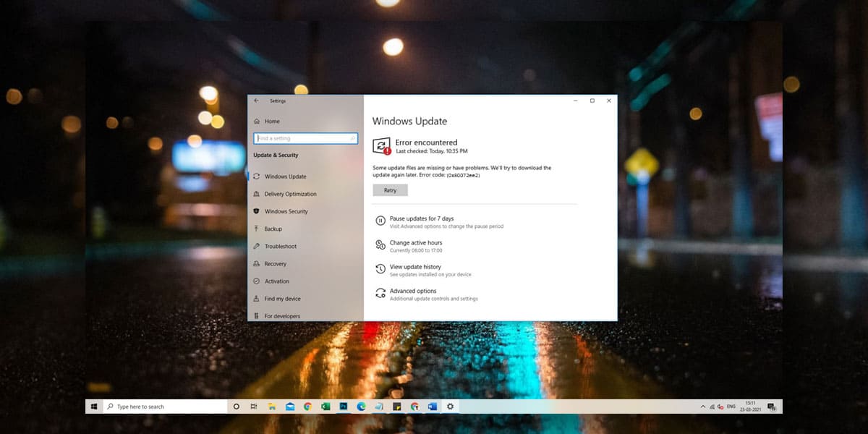
Task: Click the Windows Security shield icon
Action: click(257, 211)
